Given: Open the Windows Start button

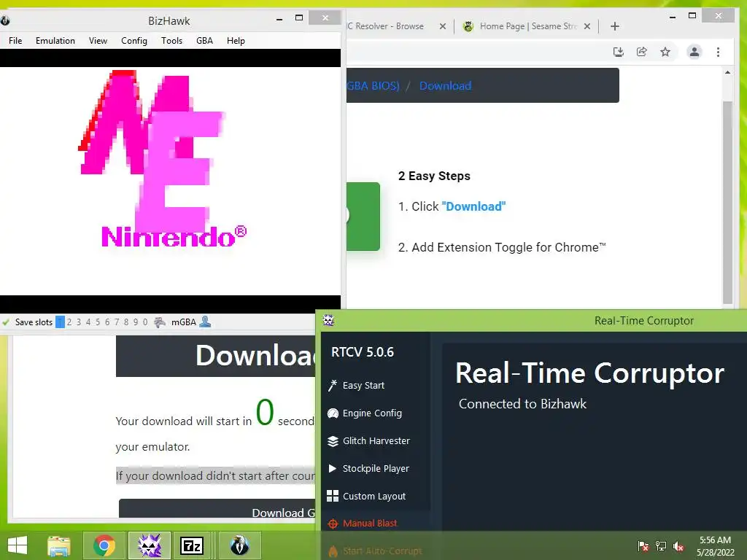Looking at the screenshot, I should coord(18,545).
